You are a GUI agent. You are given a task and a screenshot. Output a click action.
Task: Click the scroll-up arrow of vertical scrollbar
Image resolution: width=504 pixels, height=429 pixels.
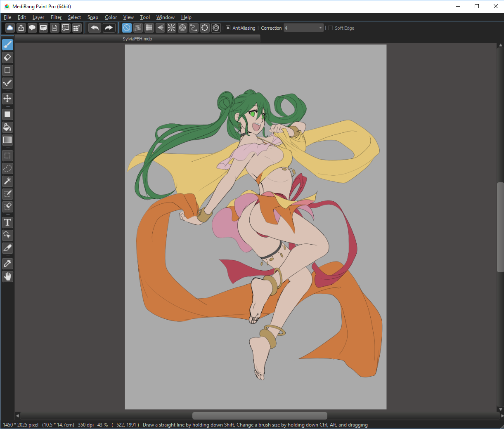[500, 45]
